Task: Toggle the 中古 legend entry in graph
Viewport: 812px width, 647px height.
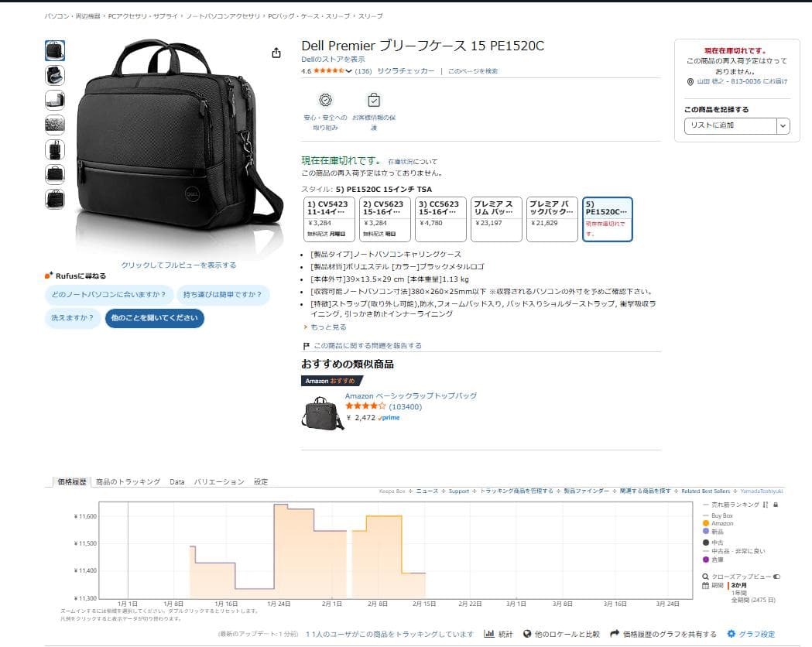Action: tap(713, 543)
